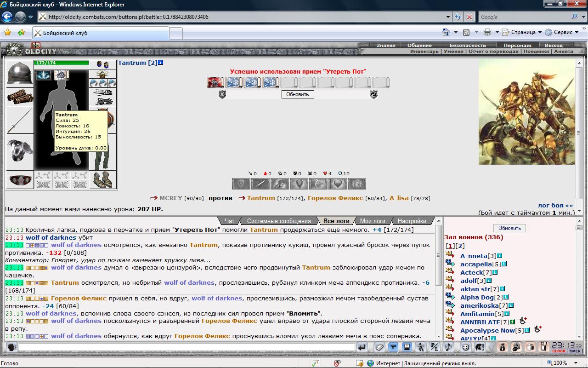Screen dimensions: 588x368
Task: Open the Безопасность menu
Action: 467,45
